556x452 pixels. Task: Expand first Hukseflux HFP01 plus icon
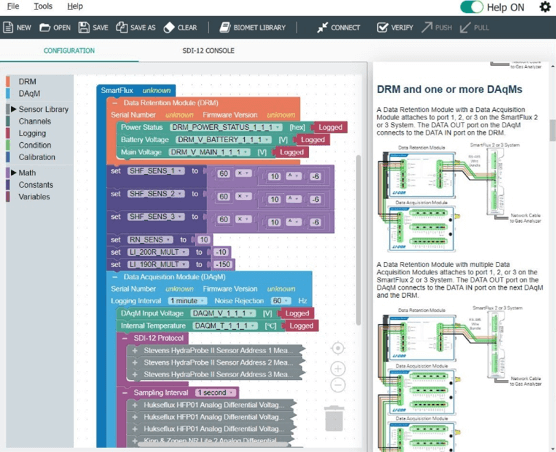[x=135, y=405]
